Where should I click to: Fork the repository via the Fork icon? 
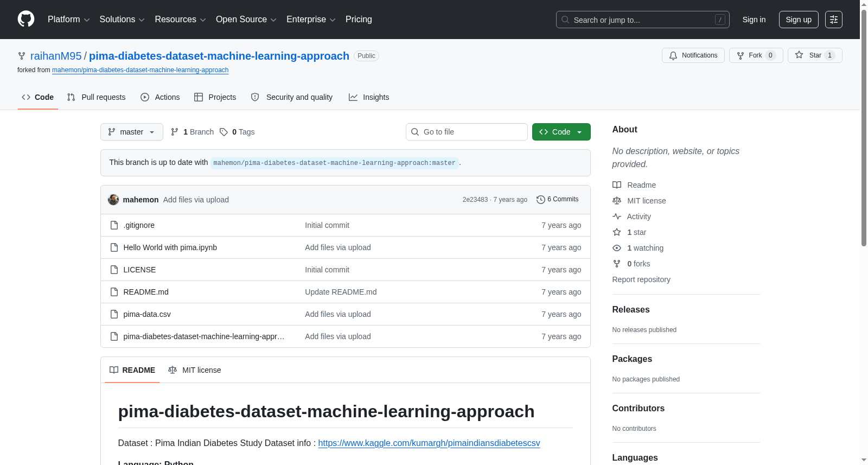click(x=741, y=55)
